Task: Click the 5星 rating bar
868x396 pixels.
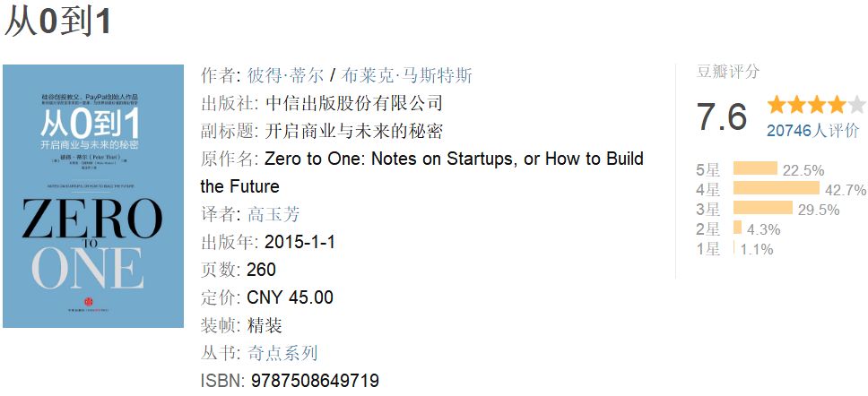Action: pyautogui.click(x=755, y=168)
